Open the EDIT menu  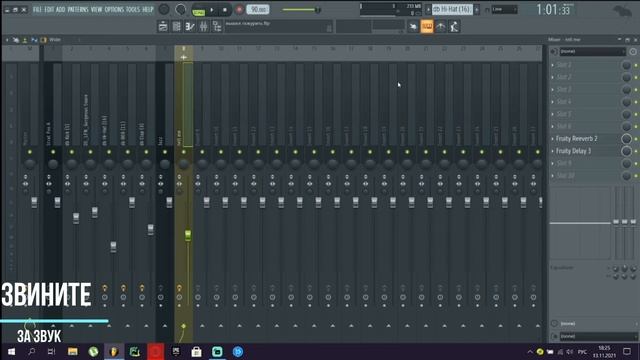point(49,9)
